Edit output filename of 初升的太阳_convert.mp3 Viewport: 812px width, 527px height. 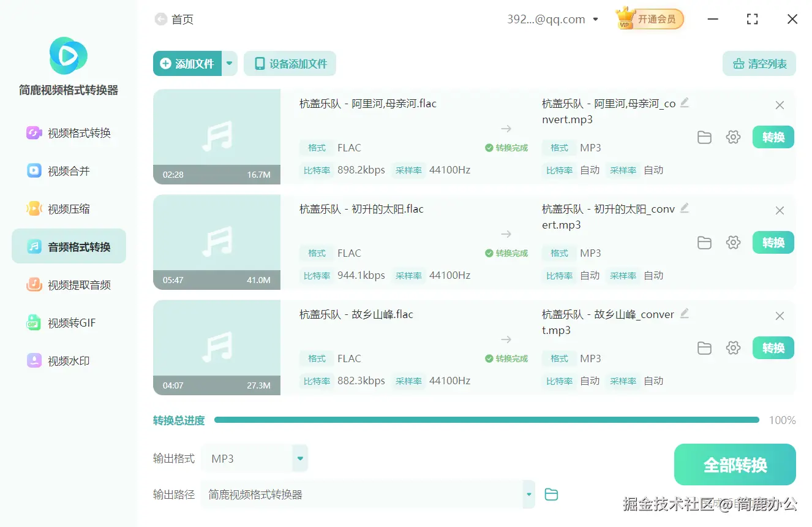pyautogui.click(x=685, y=210)
